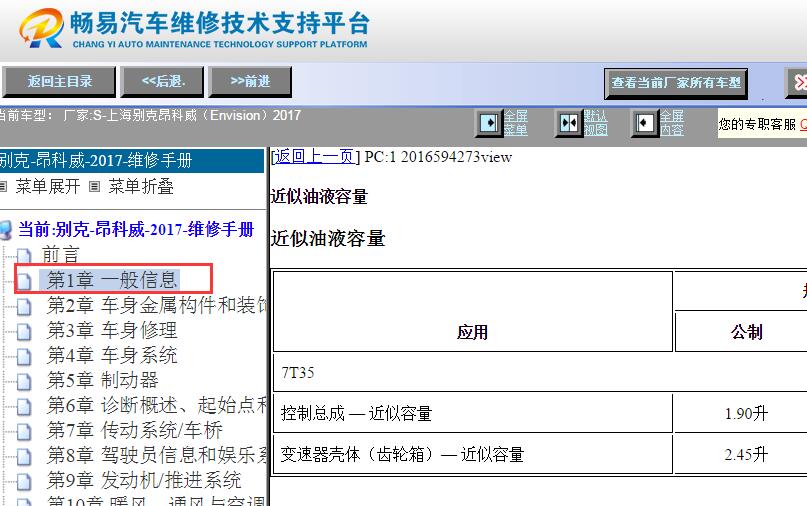This screenshot has width=807, height=506.
Task: Open the 全屏内容 text link
Action: pyautogui.click(x=672, y=123)
